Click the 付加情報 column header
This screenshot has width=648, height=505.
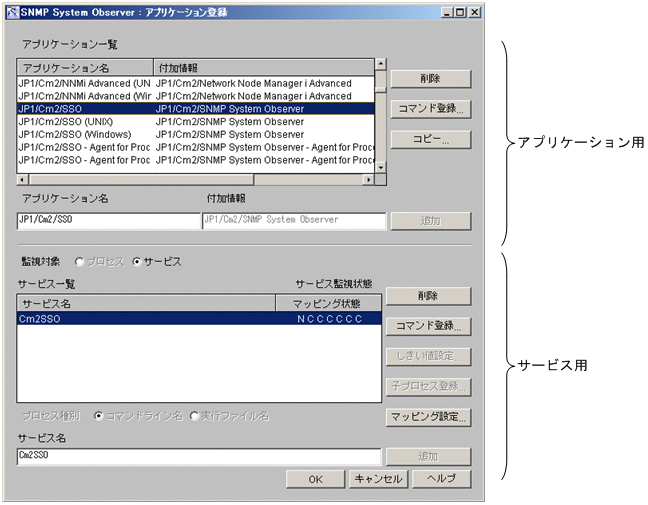(x=264, y=68)
